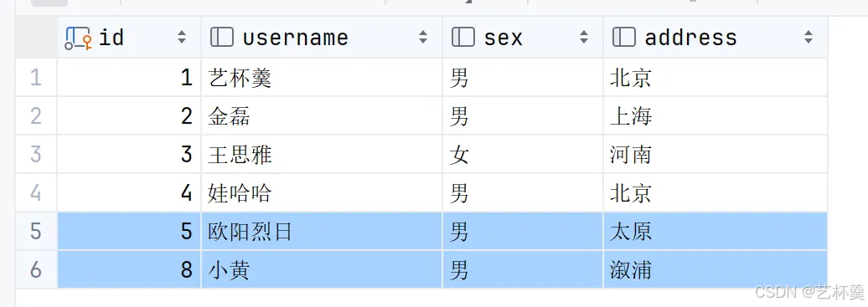868x307 pixels.
Task: Click the username cell 艺杯羹
Action: tap(322, 78)
